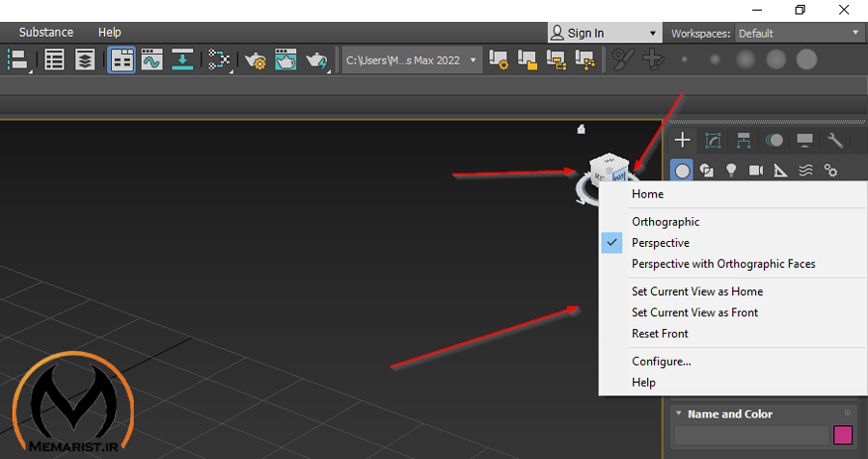The height and width of the screenshot is (459, 868).
Task: Open the Hierarchy panel icon
Action: pos(744,141)
